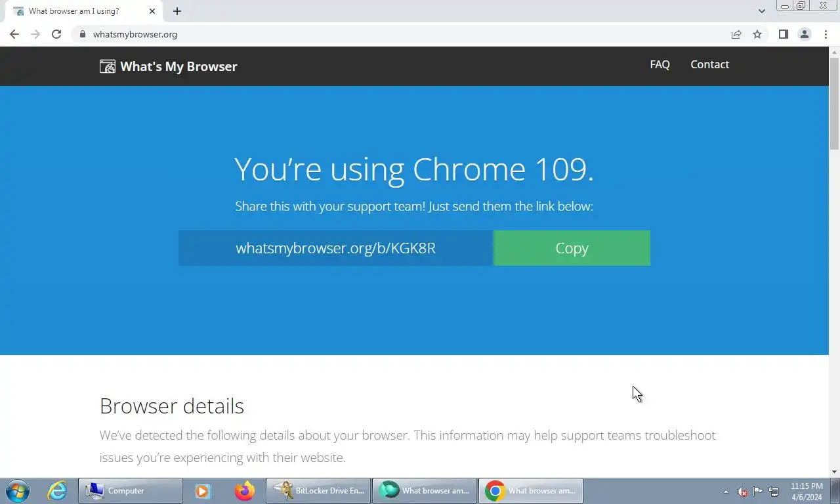Click the 'Share this with your support team' text
The height and width of the screenshot is (504, 840).
[x=414, y=206]
